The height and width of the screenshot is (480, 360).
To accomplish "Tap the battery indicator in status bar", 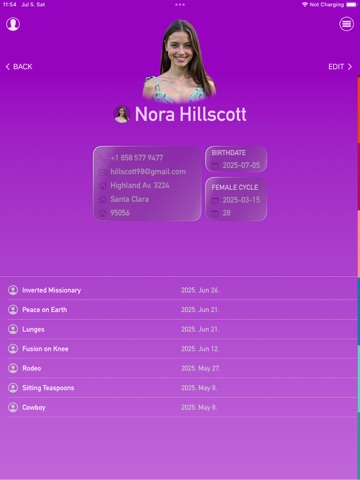I will (x=351, y=5).
